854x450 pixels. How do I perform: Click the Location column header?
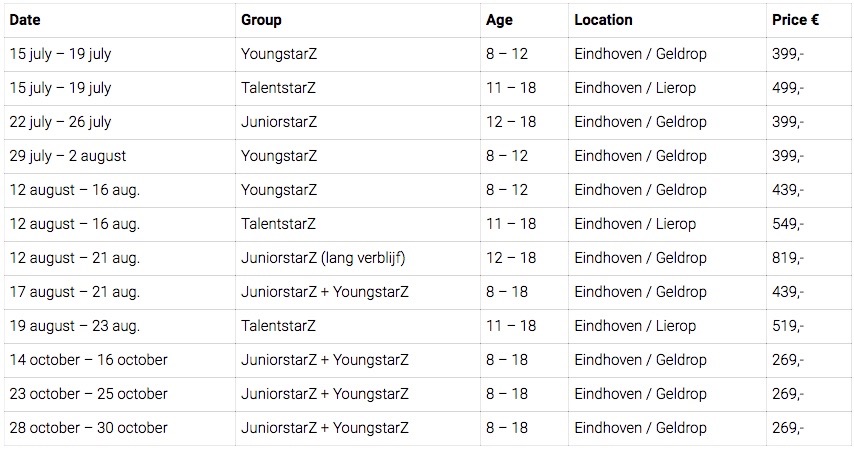(603, 20)
